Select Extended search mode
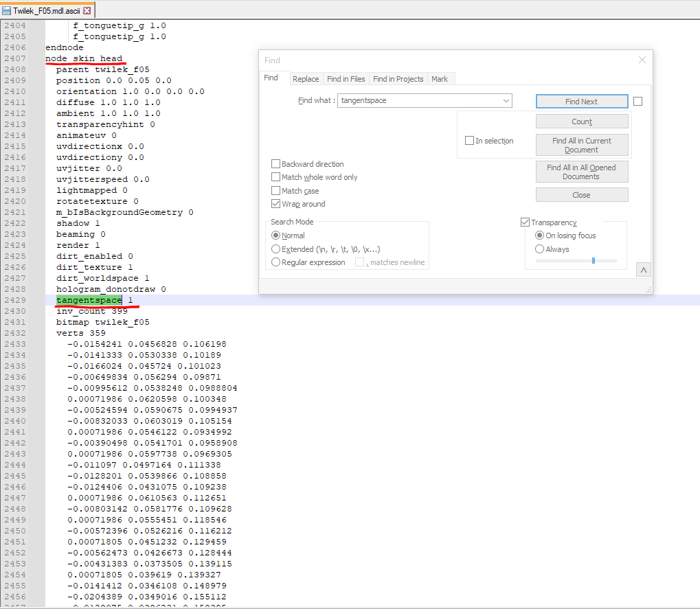The height and width of the screenshot is (609, 700). click(x=276, y=249)
